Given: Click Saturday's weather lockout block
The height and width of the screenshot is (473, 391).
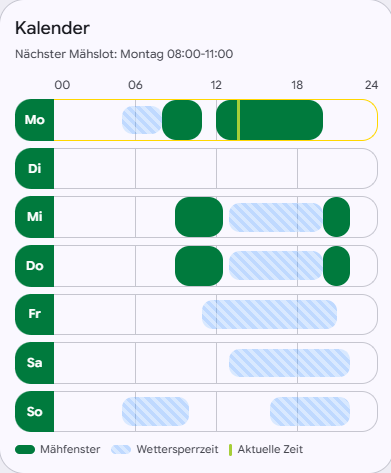Looking at the screenshot, I should [x=289, y=363].
